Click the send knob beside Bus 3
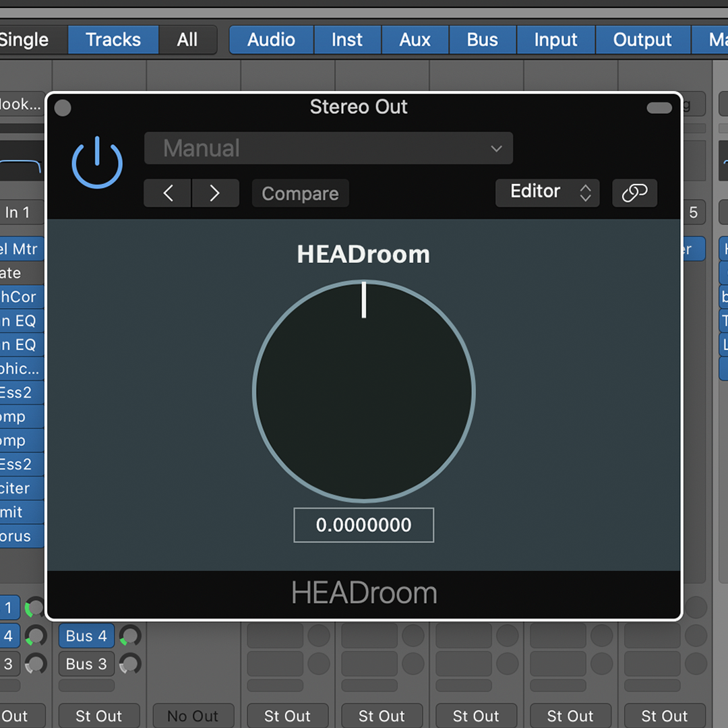 (129, 664)
